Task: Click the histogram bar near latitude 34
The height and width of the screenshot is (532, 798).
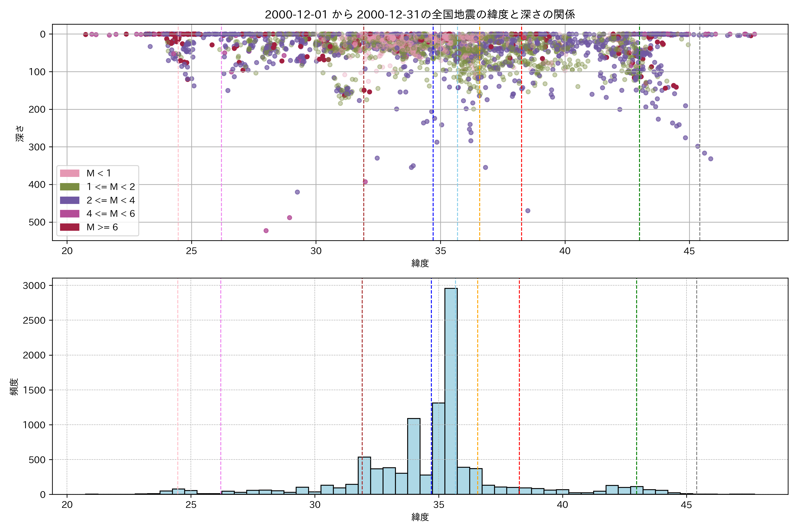Action: coord(414,456)
